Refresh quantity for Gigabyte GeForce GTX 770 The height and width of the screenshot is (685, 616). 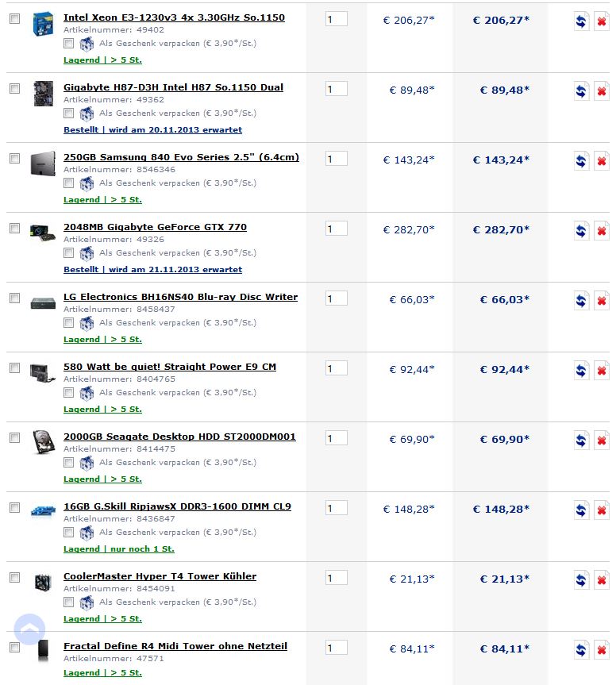coord(581,231)
